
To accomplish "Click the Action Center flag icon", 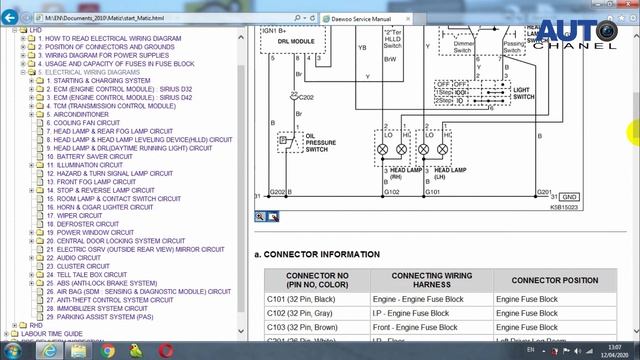I will click(566, 351).
